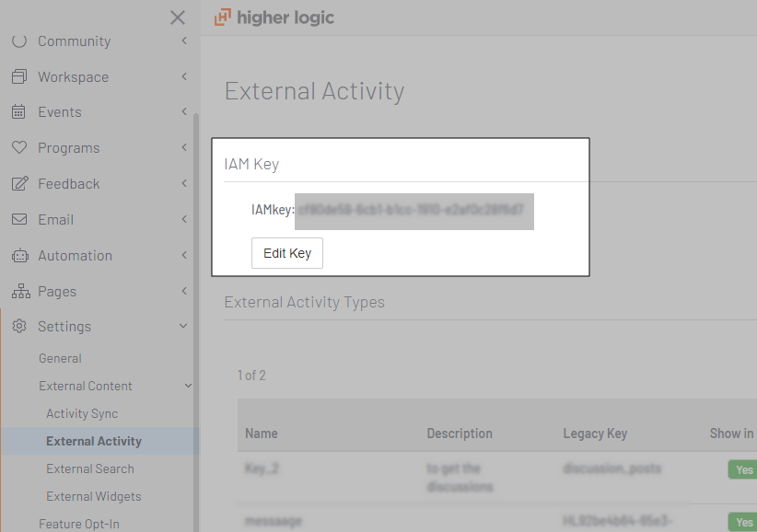Viewport: 757px width, 532px height.
Task: Click the Workspace stacked-windows icon
Action: pyautogui.click(x=19, y=77)
